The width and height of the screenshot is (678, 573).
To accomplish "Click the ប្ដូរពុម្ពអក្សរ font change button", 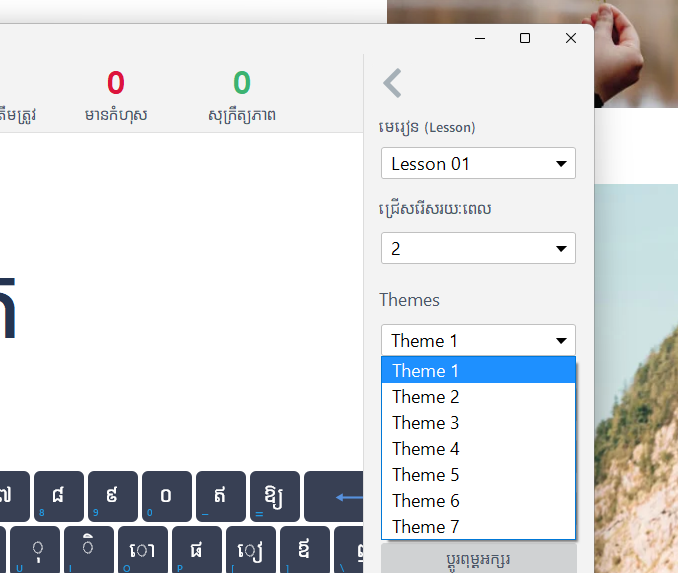I will (x=478, y=558).
